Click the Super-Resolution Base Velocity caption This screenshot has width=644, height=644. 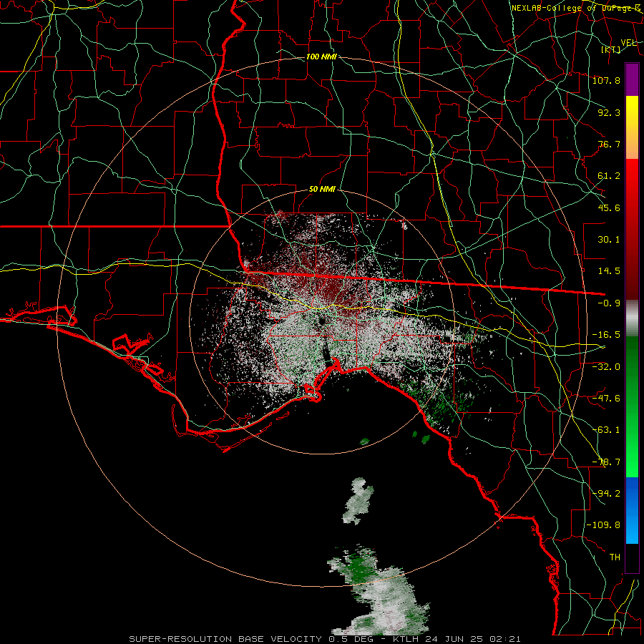tap(325, 639)
